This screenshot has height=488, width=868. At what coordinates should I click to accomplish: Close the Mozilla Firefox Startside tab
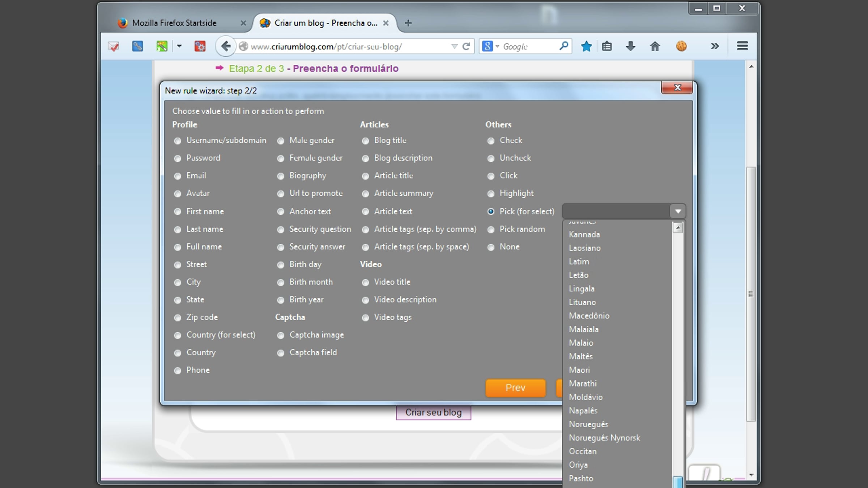243,23
